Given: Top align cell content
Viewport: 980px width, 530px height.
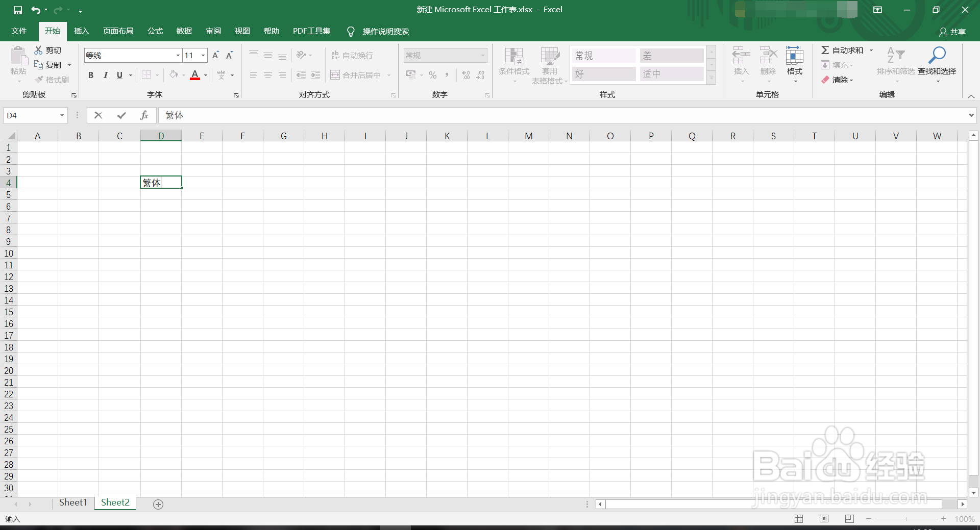Looking at the screenshot, I should click(x=254, y=55).
